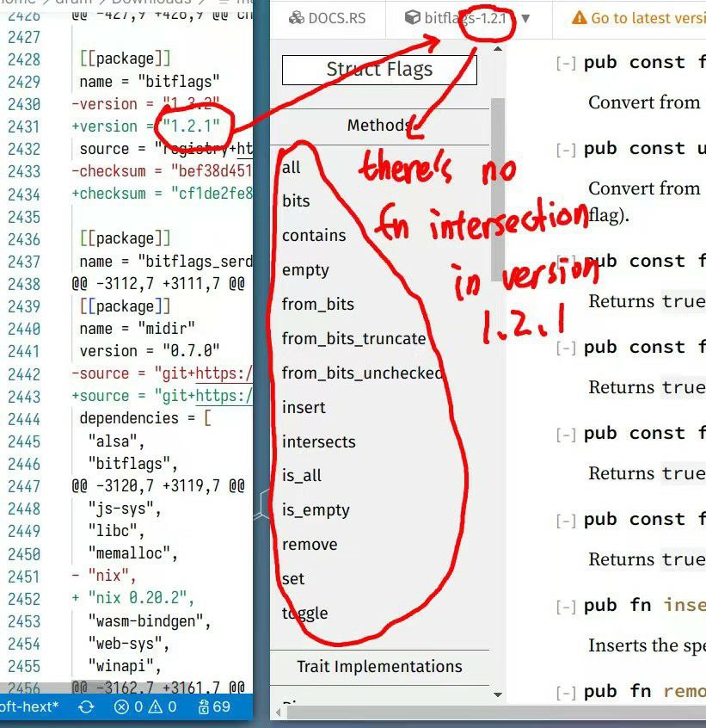This screenshot has height=728, width=706.
Task: Select from_bits_truncate in Methods list
Action: [x=354, y=338]
